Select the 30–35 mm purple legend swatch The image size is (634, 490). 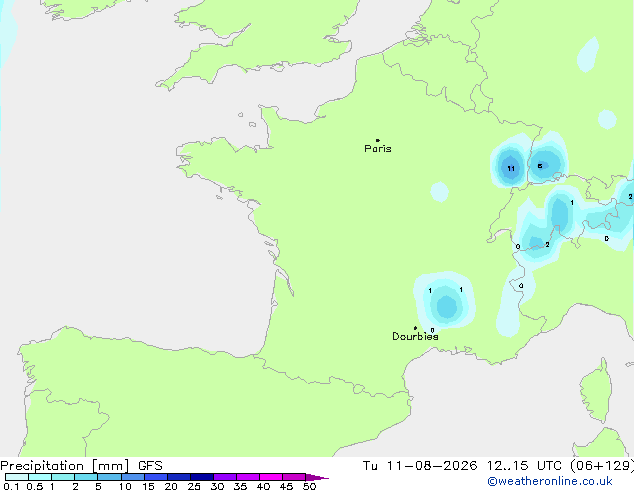click(x=224, y=477)
